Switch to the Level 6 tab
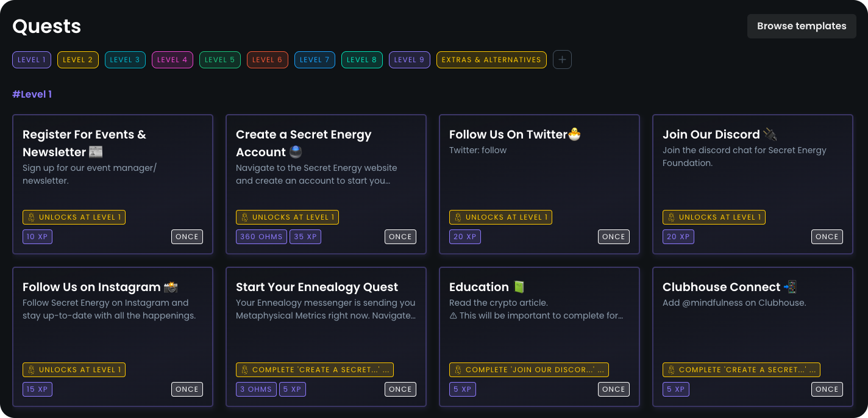Screen dimensions: 868x418 tap(268, 60)
